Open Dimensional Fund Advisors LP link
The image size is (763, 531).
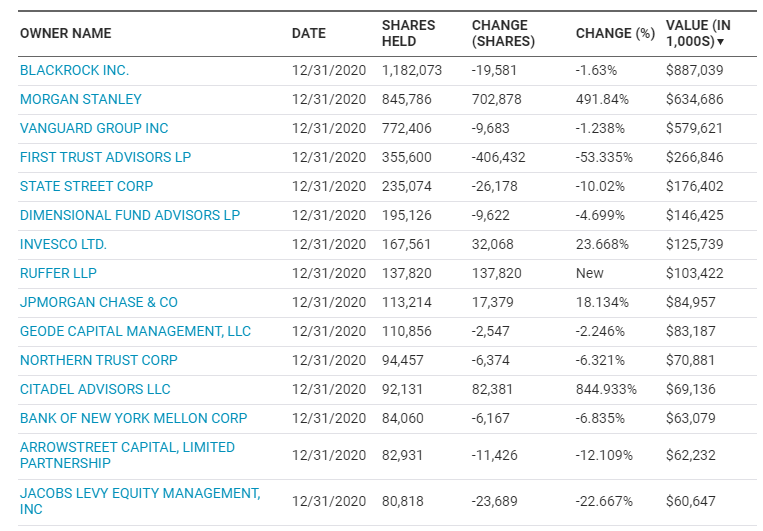pos(130,215)
